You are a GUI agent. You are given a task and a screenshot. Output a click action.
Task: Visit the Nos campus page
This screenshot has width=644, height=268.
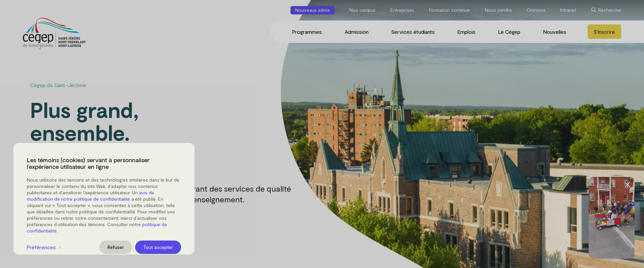click(x=362, y=10)
